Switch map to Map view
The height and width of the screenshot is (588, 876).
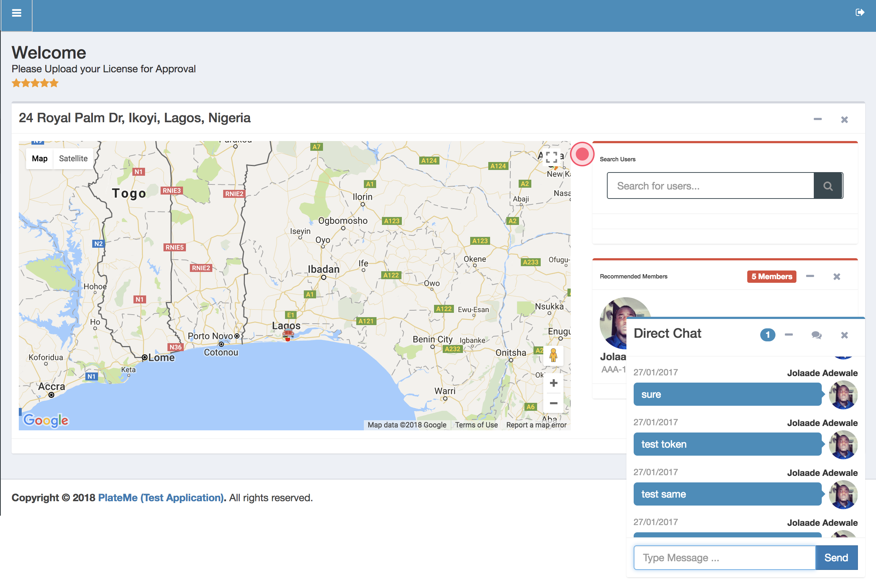[x=40, y=159]
